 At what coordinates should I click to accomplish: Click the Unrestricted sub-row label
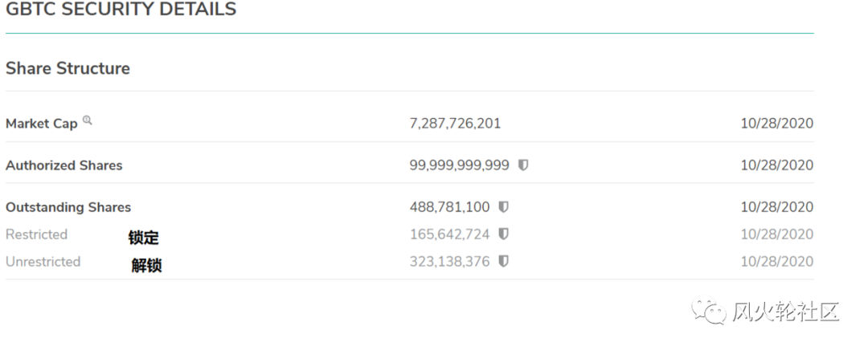tap(43, 262)
